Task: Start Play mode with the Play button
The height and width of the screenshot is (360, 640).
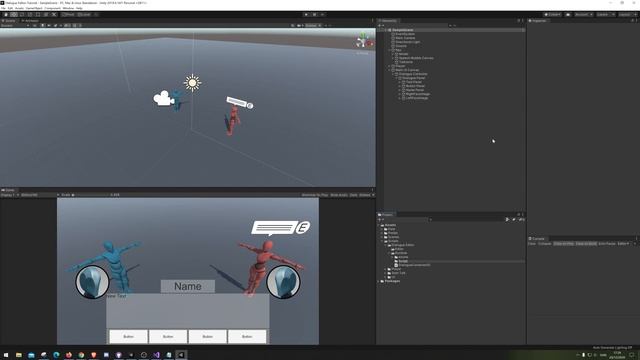Action: click(306, 14)
